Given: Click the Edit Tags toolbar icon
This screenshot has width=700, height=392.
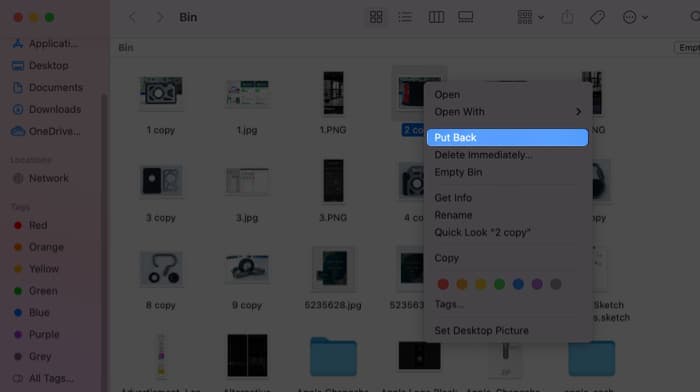Looking at the screenshot, I should (x=597, y=17).
